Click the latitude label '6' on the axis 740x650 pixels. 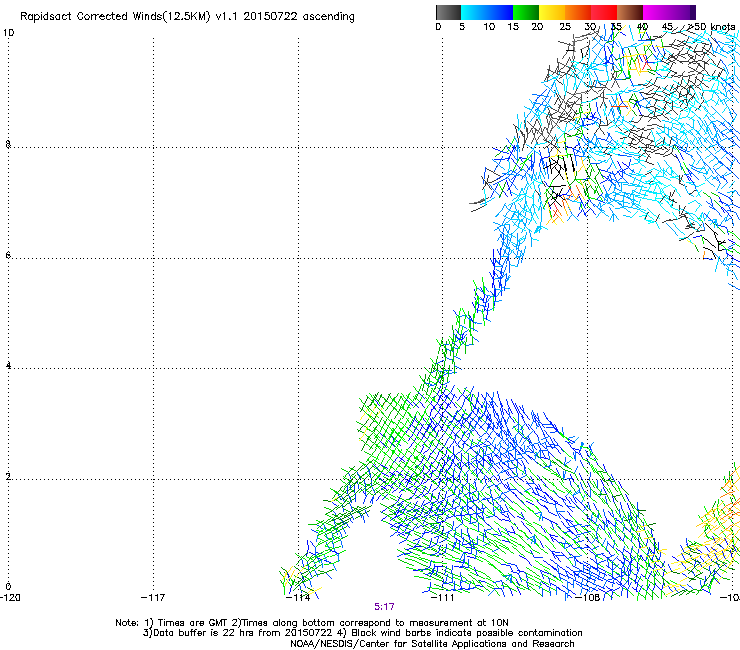[8, 255]
